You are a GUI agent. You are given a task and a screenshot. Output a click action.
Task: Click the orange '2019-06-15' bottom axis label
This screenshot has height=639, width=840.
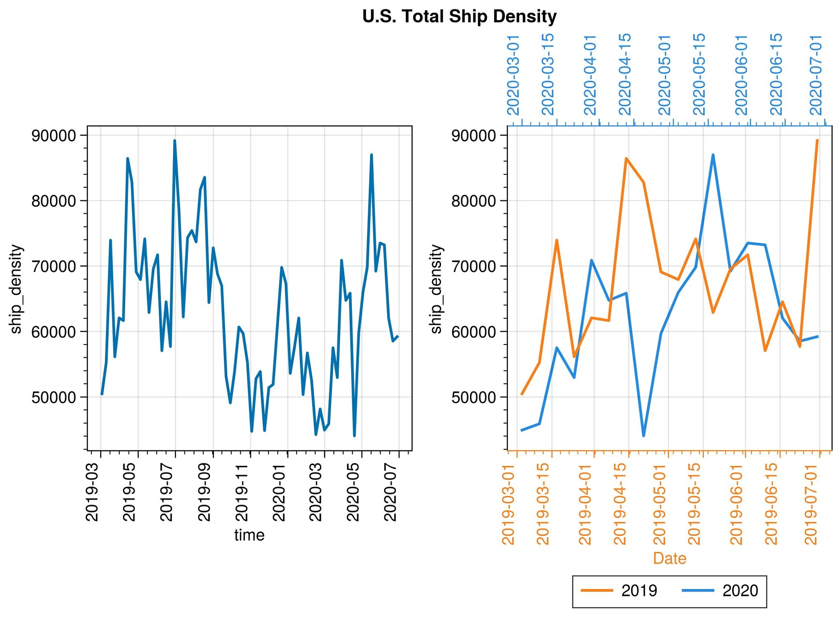pos(771,504)
